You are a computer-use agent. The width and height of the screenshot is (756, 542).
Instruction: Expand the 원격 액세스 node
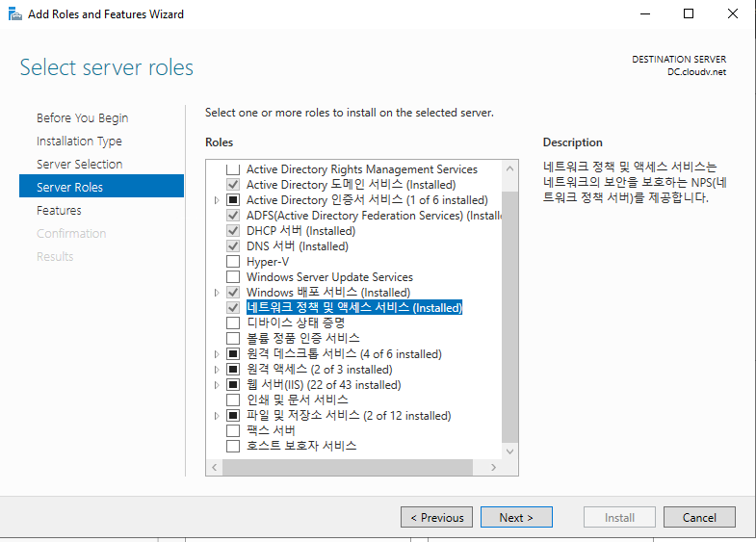(217, 370)
